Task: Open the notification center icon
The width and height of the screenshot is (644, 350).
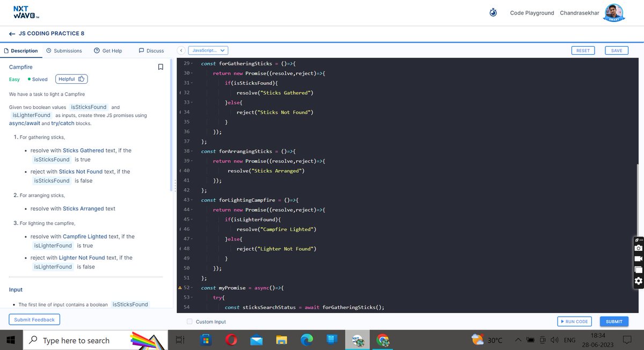Action: pos(627,340)
